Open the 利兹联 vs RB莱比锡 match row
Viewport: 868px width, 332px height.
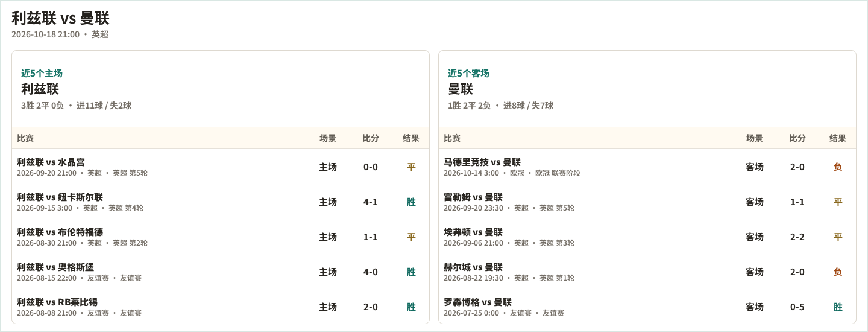tap(221, 307)
